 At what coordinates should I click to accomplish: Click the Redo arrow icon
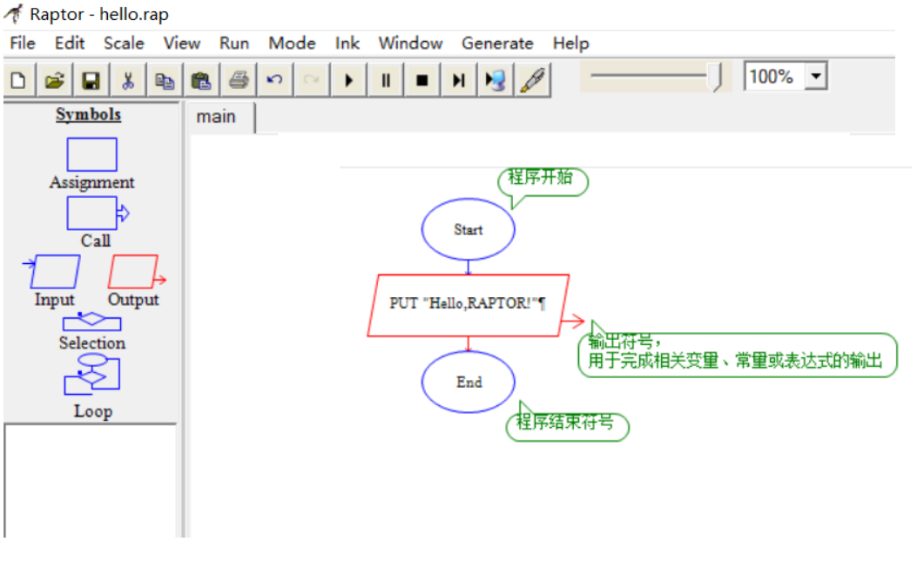(x=311, y=79)
